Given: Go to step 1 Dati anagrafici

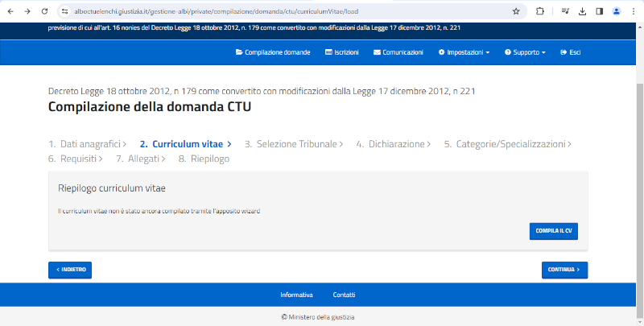Looking at the screenshot, I should [x=85, y=144].
